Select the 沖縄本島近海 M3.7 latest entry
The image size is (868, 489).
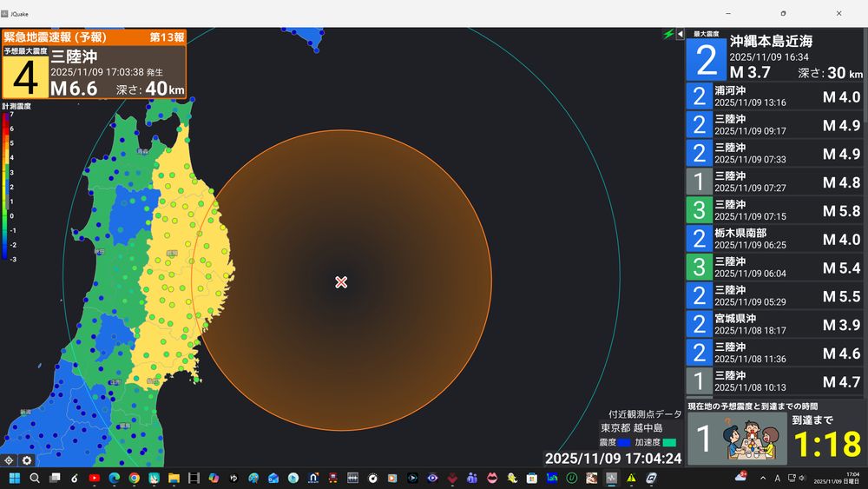point(774,56)
